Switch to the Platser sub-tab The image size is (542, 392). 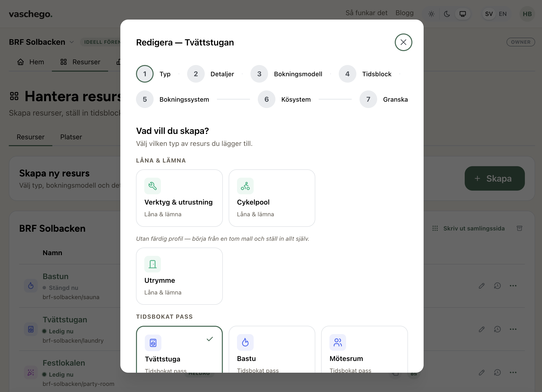tap(71, 137)
